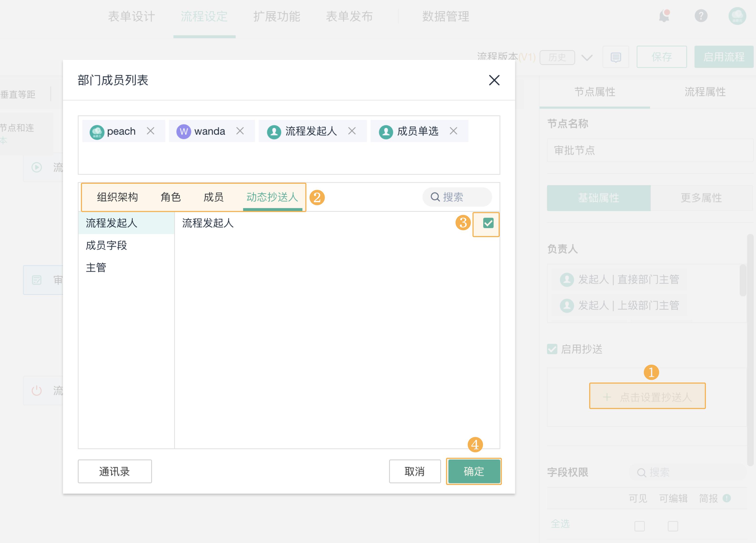The image size is (756, 543).
Task: Expand the 流程版本 history dropdown chevron
Action: pyautogui.click(x=587, y=57)
